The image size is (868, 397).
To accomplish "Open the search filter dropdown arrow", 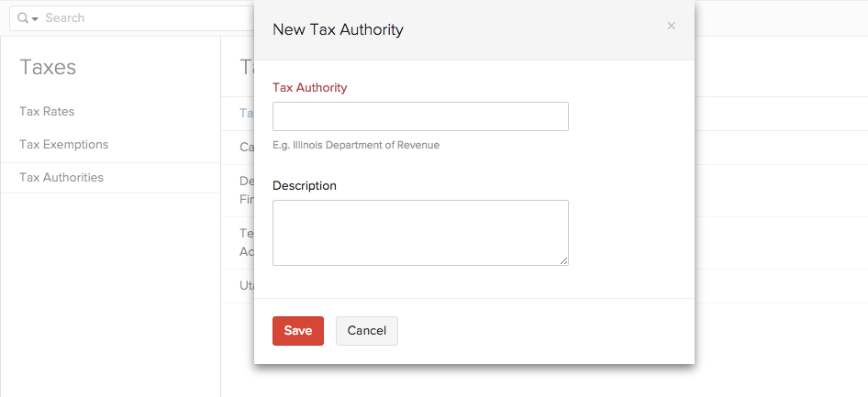I will coord(35,19).
